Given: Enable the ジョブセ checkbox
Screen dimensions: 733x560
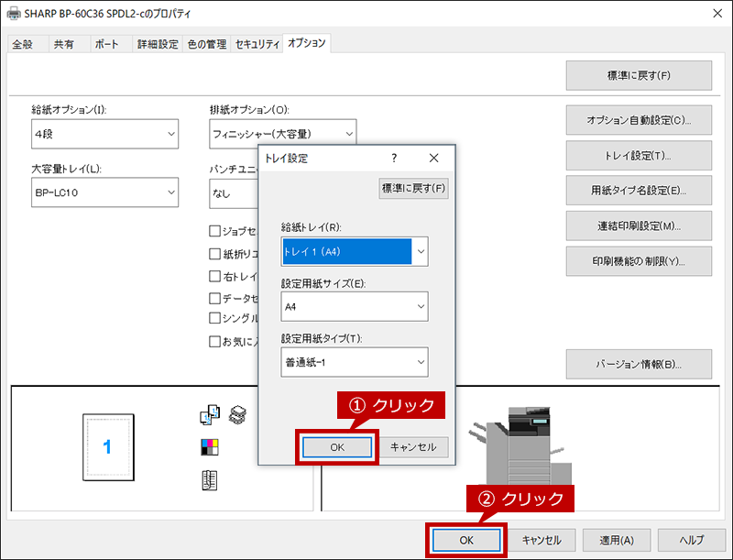Looking at the screenshot, I should click(215, 231).
